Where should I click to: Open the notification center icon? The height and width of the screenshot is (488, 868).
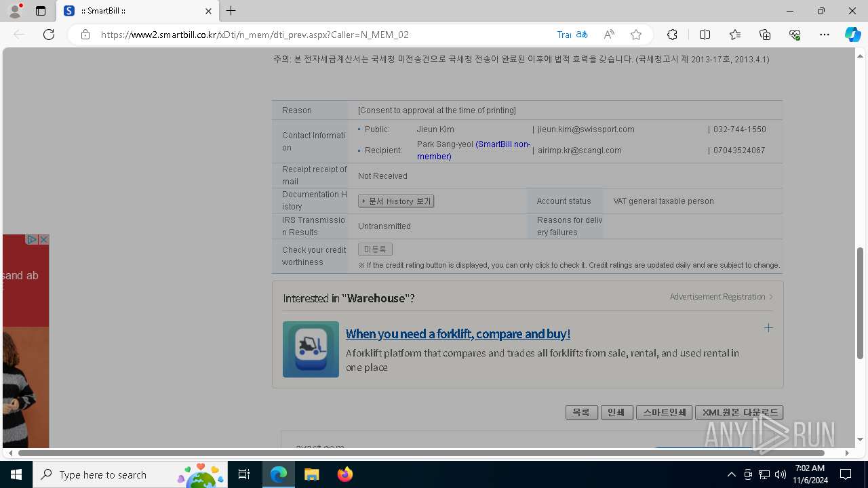846,474
